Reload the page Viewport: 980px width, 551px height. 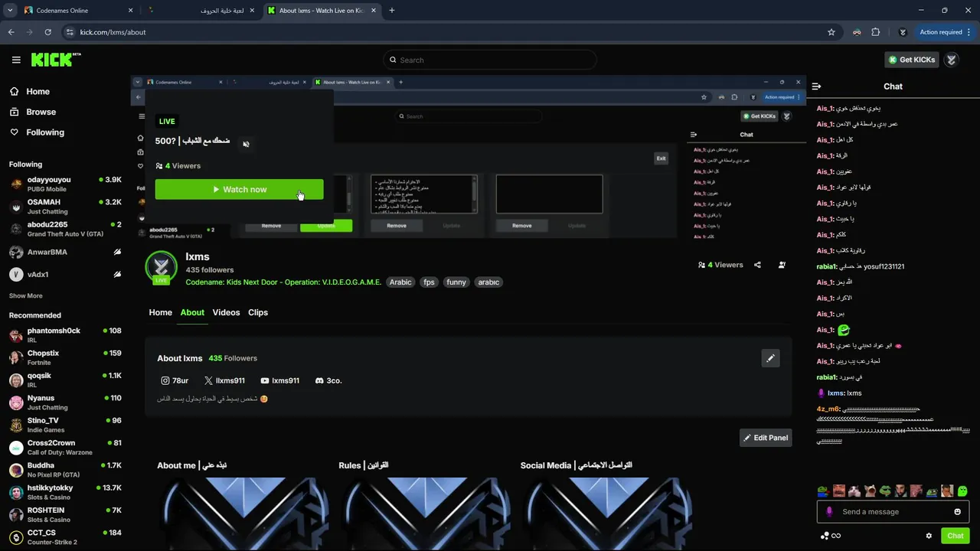[x=47, y=32]
